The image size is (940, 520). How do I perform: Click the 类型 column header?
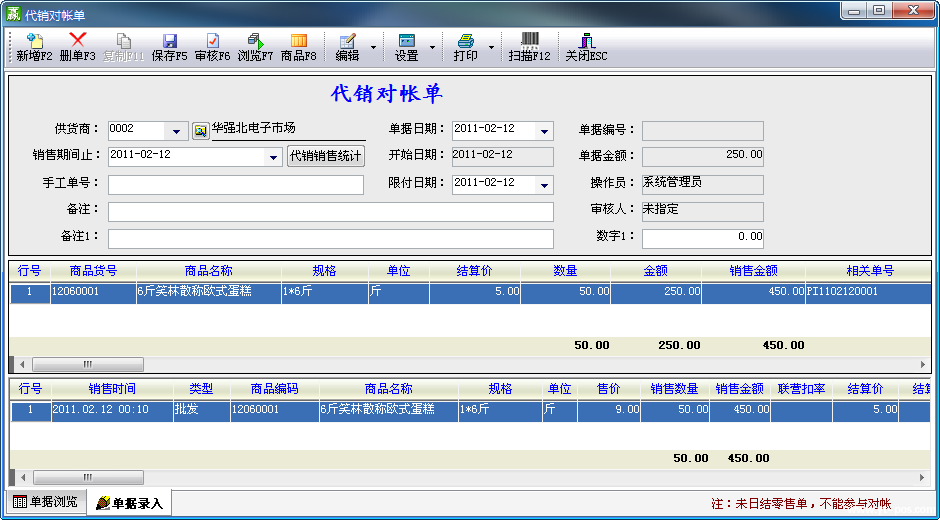201,389
